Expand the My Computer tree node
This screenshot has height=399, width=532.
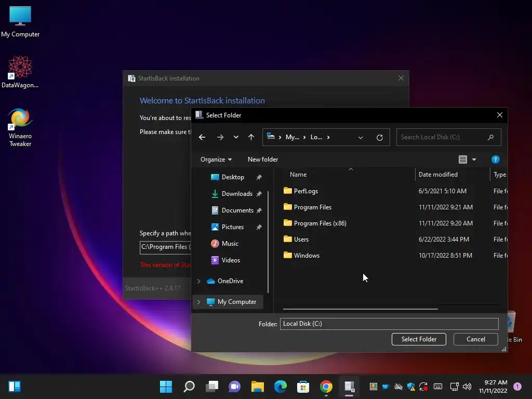tap(199, 302)
